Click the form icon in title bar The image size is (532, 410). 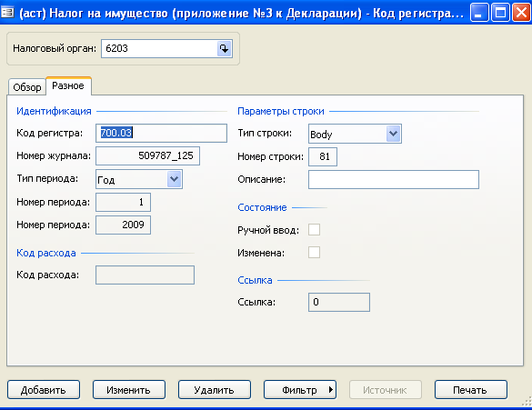click(x=7, y=13)
